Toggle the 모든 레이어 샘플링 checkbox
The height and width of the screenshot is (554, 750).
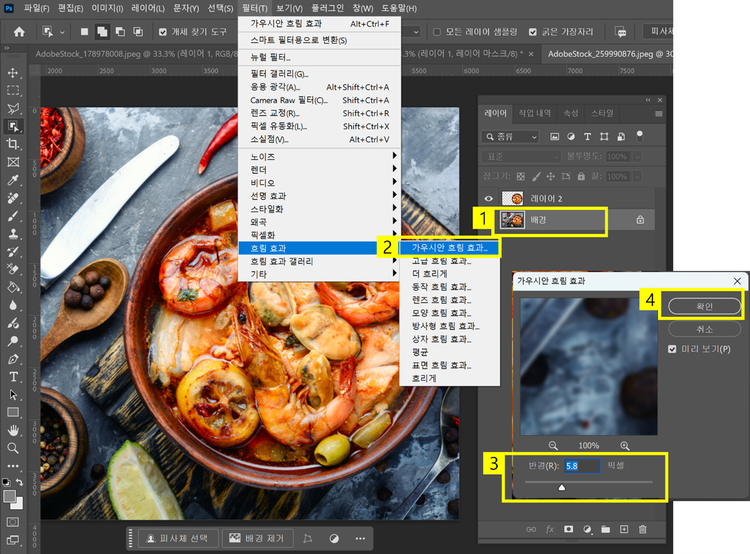point(437,32)
